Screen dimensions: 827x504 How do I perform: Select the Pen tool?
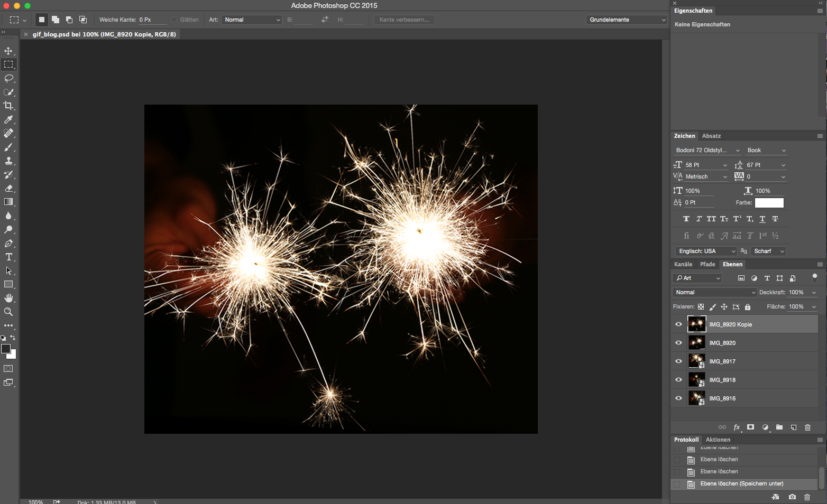pyautogui.click(x=8, y=244)
